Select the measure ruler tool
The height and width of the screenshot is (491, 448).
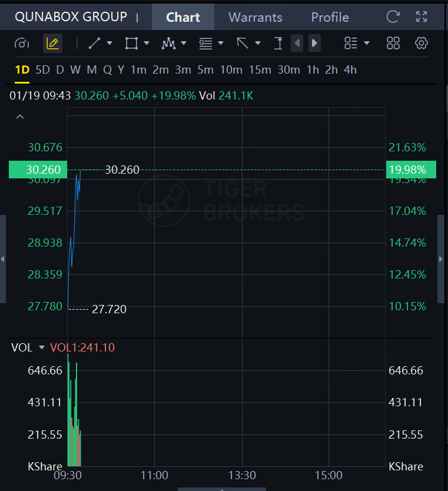coord(278,43)
